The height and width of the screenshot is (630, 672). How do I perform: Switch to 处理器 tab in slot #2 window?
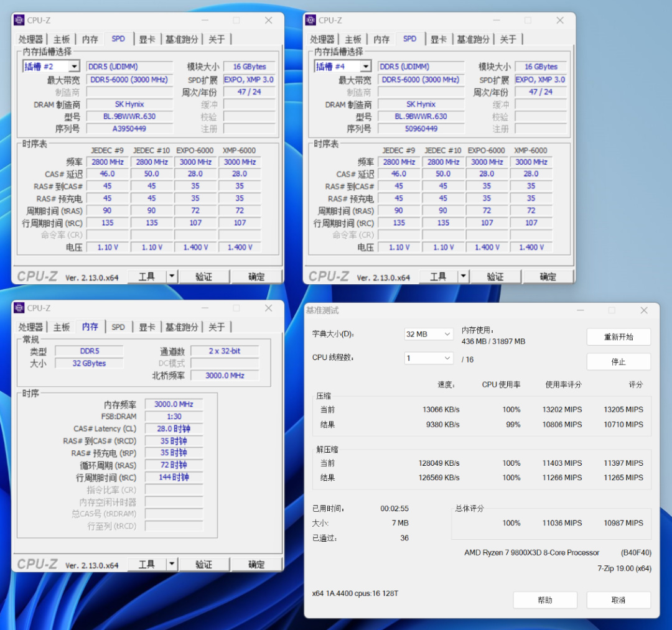coord(30,39)
